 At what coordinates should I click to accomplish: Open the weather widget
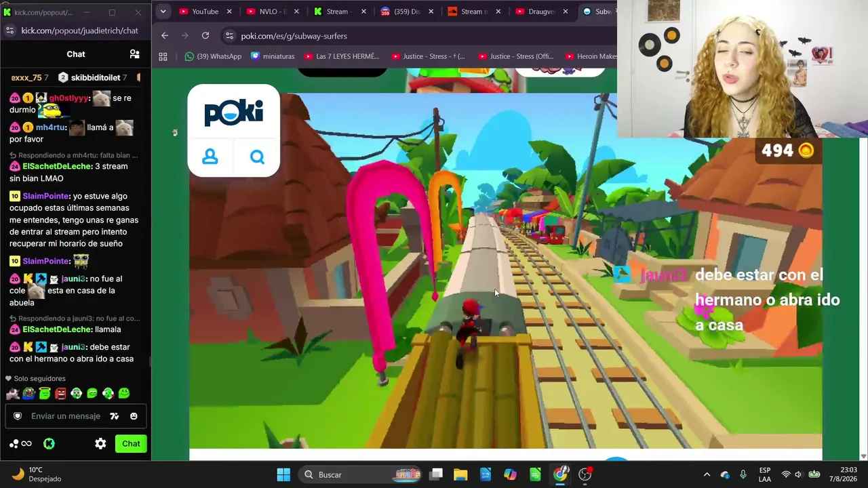37,474
